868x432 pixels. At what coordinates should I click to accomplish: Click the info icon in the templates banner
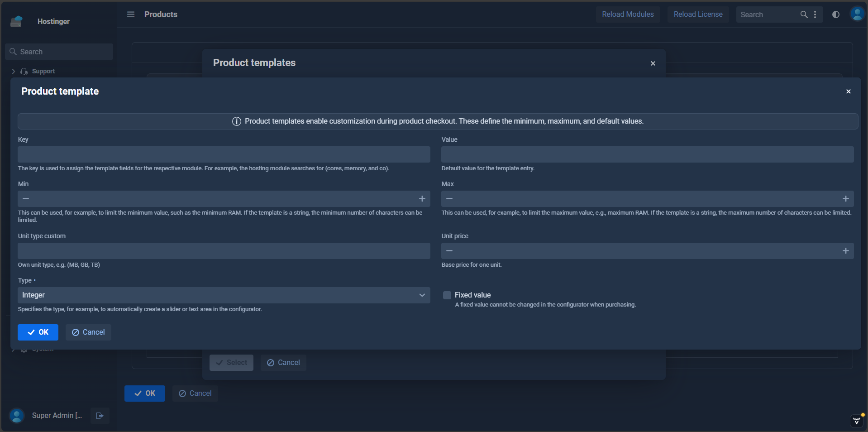(236, 121)
